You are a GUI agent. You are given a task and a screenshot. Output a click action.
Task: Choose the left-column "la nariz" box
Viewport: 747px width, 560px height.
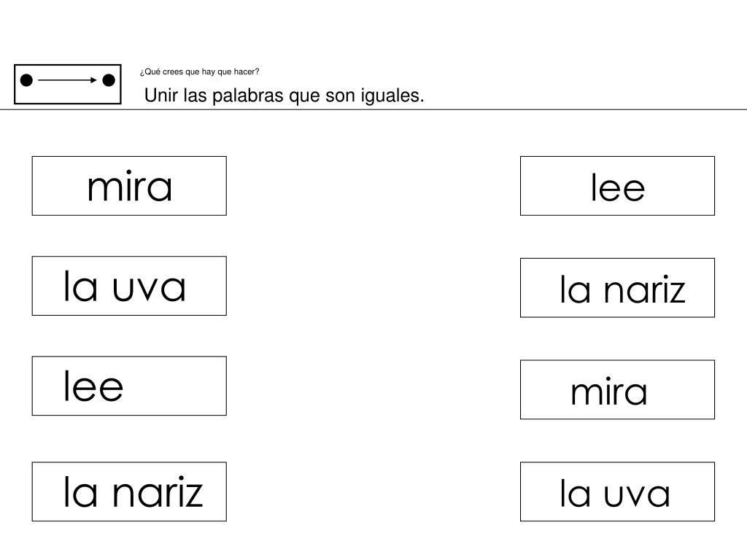[x=129, y=491]
